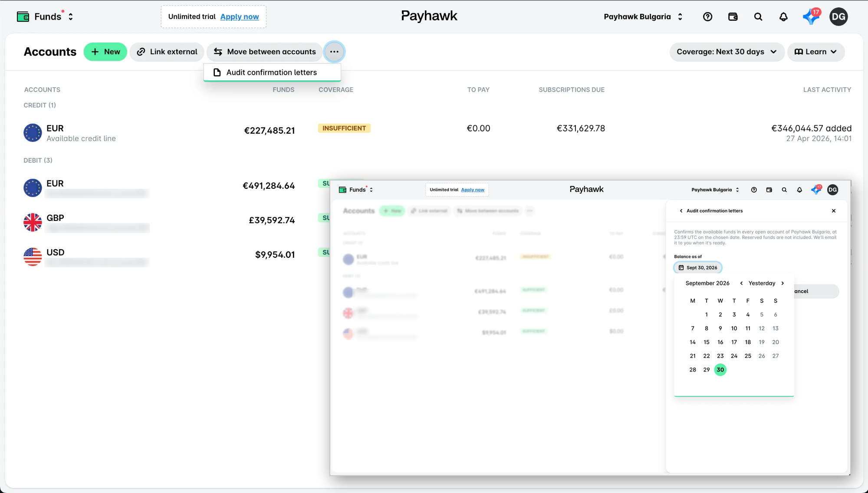Screen dimensions: 868x493
Task: Click €331,629.78 subscriptions due value
Action: tap(581, 128)
